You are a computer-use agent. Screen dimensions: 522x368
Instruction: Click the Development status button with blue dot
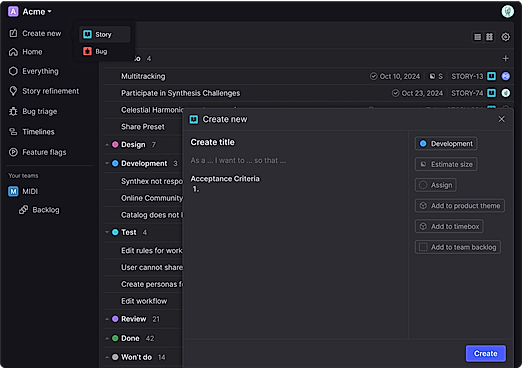pos(446,144)
